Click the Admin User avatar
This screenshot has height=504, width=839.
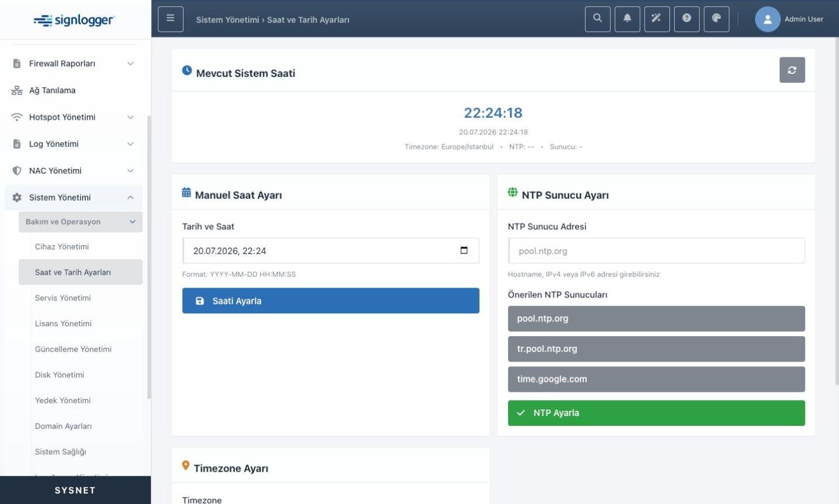[x=767, y=19]
